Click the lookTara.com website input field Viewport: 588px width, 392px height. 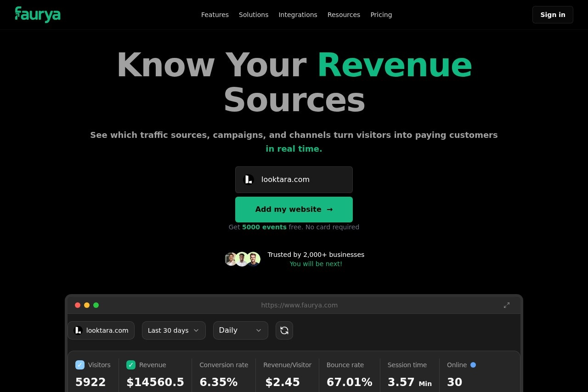(294, 180)
